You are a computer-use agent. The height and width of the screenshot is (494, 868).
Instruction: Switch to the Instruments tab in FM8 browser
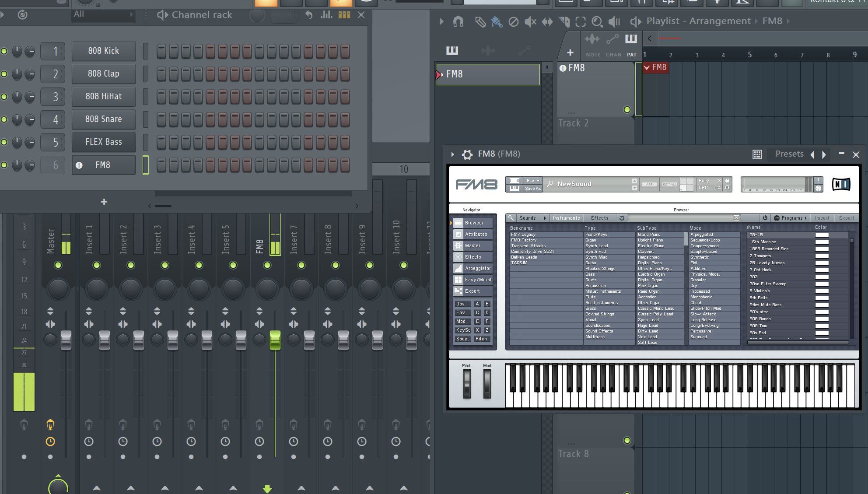(x=566, y=218)
